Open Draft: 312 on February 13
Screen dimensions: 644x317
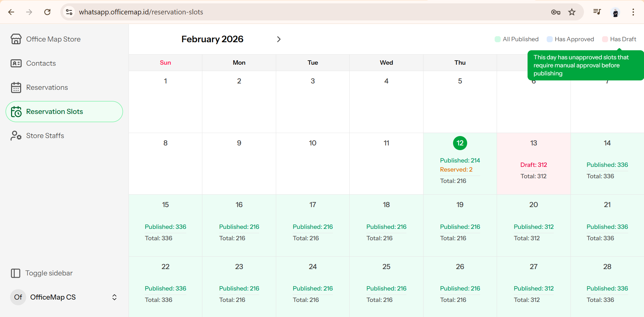point(533,165)
